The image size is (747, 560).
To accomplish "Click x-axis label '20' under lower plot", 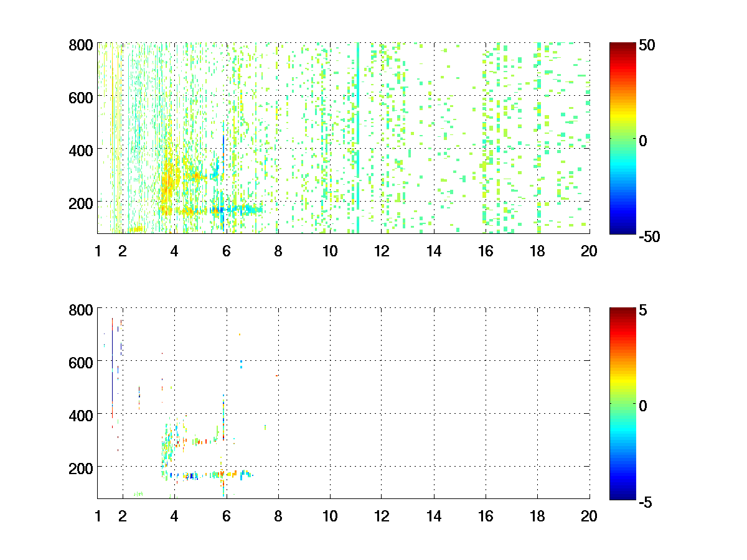I will pyautogui.click(x=589, y=516).
